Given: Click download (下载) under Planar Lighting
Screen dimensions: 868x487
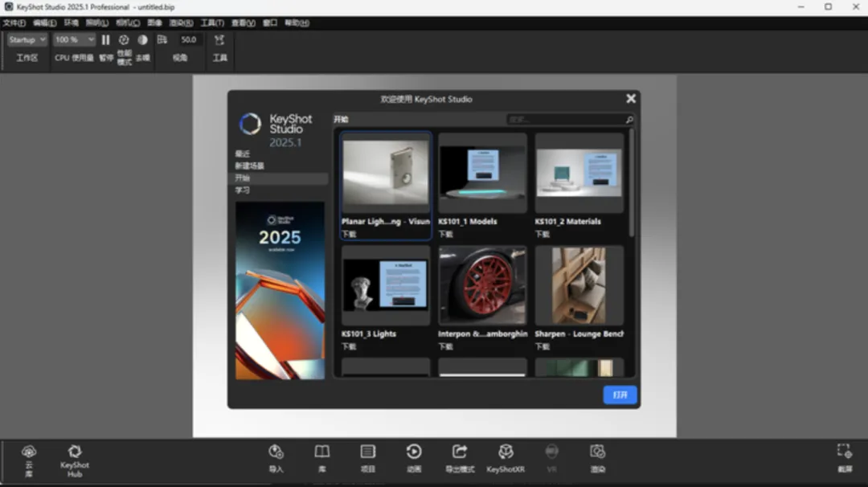Looking at the screenshot, I should coord(349,234).
